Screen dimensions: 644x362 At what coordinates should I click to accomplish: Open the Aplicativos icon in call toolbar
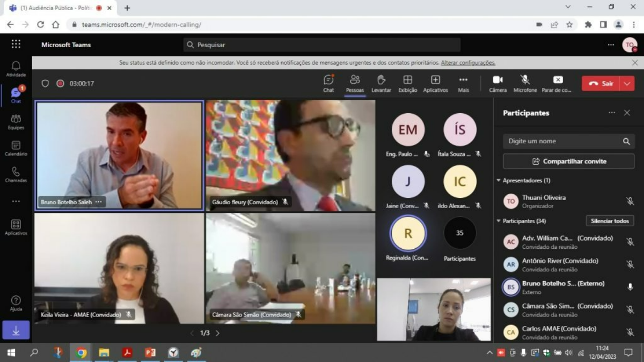point(435,83)
